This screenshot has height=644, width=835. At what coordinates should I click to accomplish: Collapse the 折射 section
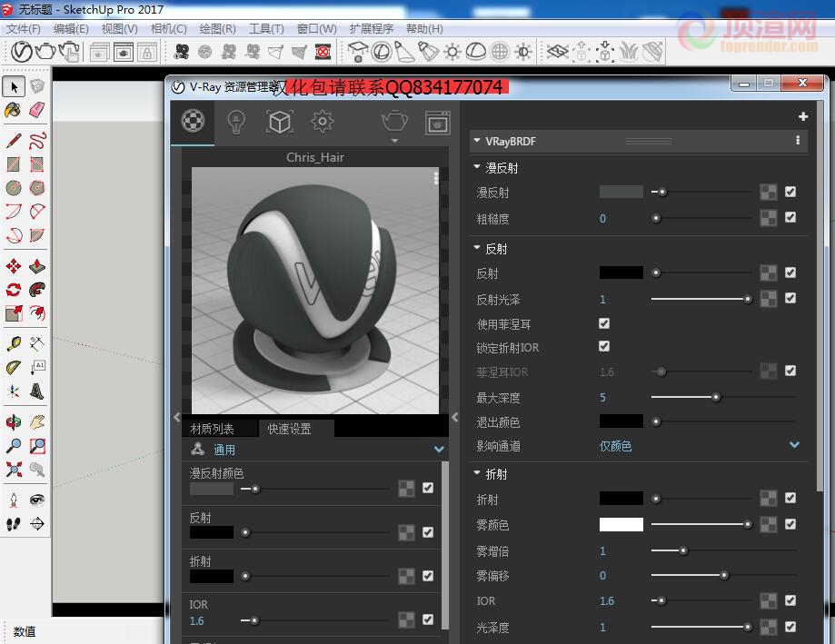pyautogui.click(x=477, y=472)
